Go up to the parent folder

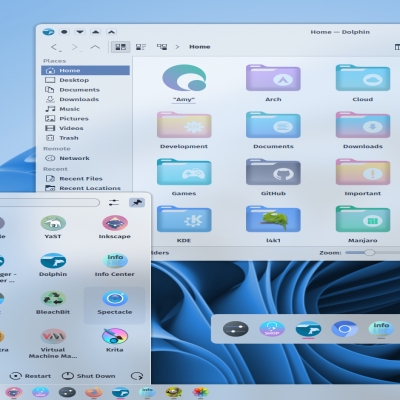tap(95, 47)
